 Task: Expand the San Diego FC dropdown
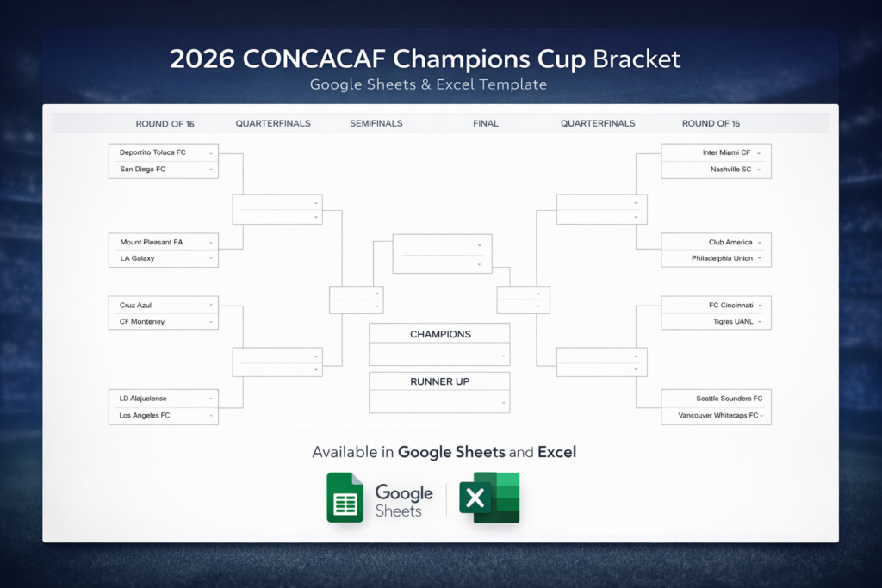[x=211, y=170]
